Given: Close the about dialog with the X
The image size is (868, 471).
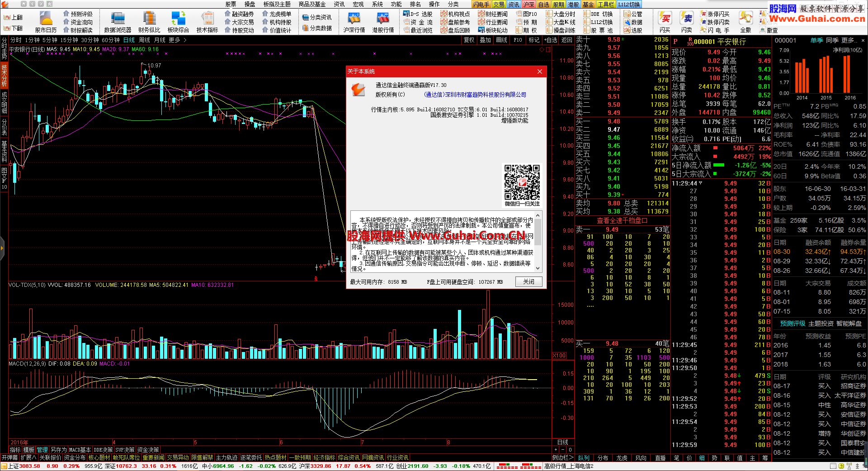Looking at the screenshot, I should click(x=539, y=71).
